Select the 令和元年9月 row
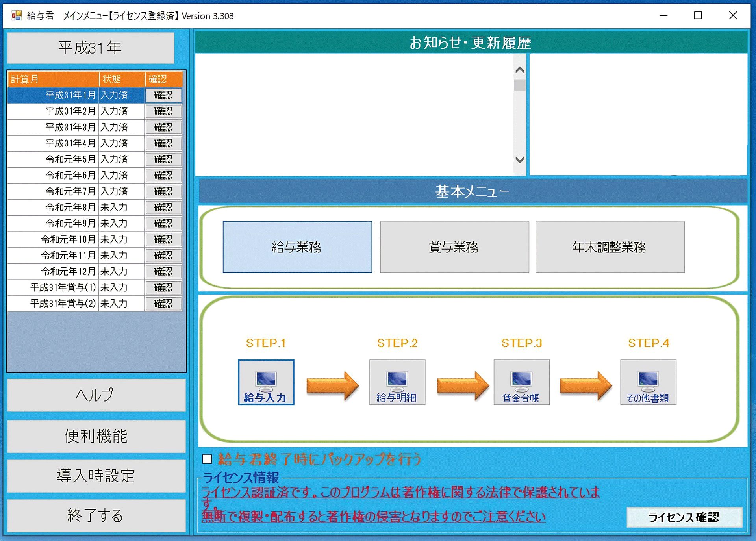 [95, 223]
